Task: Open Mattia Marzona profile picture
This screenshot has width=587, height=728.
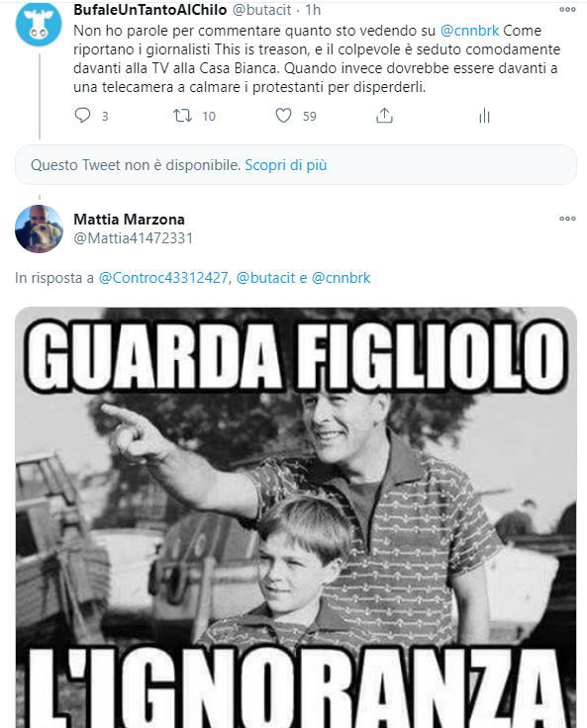Action: (39, 228)
